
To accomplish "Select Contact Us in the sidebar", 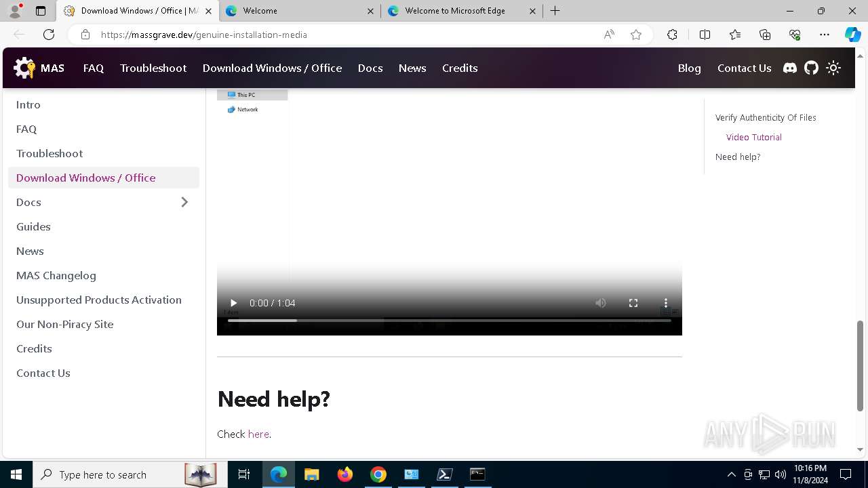I will (104, 373).
